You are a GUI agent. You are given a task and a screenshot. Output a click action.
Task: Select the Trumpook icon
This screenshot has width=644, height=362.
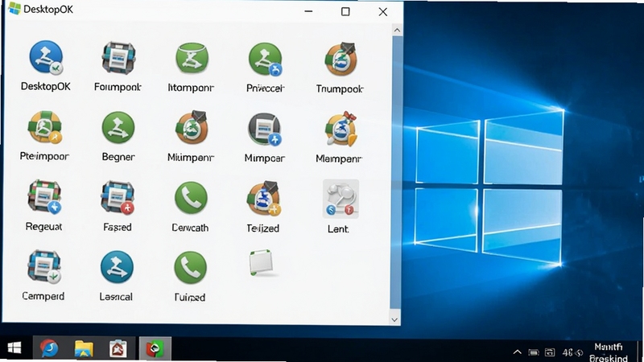click(340, 60)
